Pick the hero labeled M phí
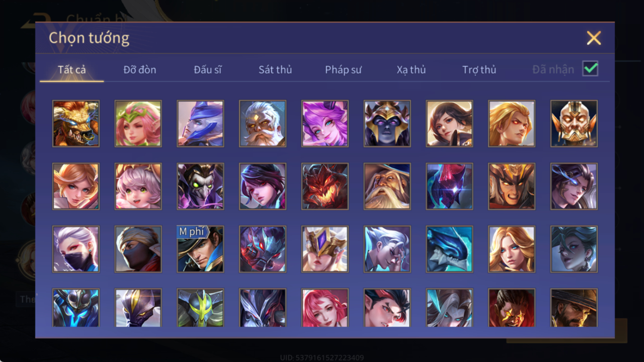644x362 pixels. click(200, 250)
